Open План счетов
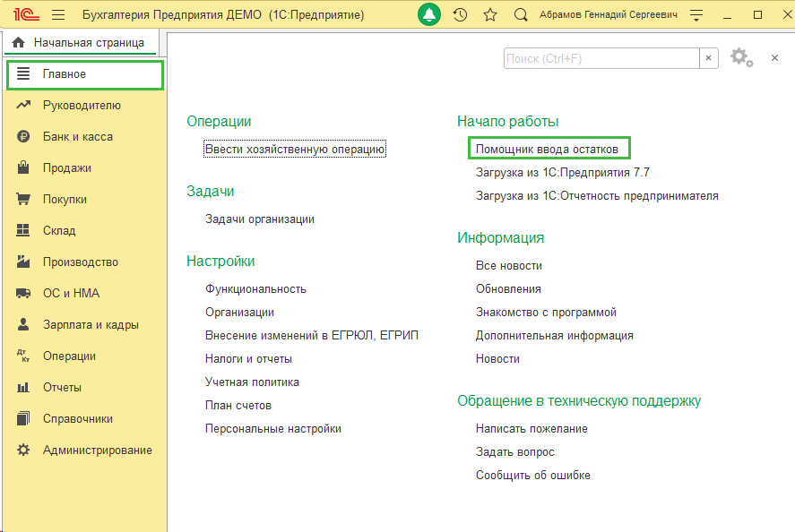This screenshot has width=795, height=532. click(x=238, y=406)
